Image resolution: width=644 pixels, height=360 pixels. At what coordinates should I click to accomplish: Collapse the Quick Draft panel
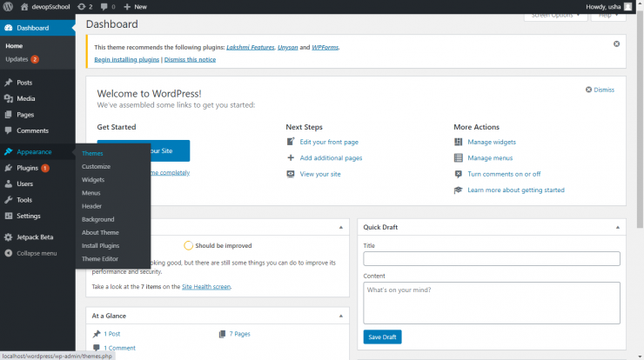[x=617, y=228]
